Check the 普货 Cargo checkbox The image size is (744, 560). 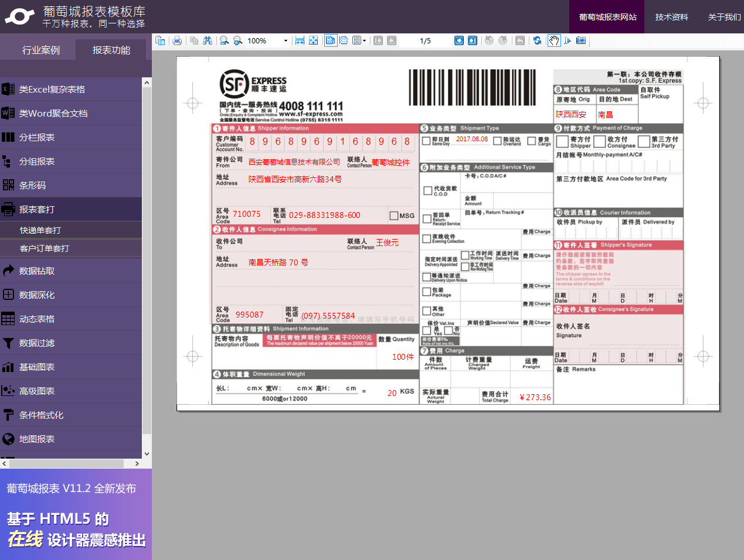coord(532,141)
